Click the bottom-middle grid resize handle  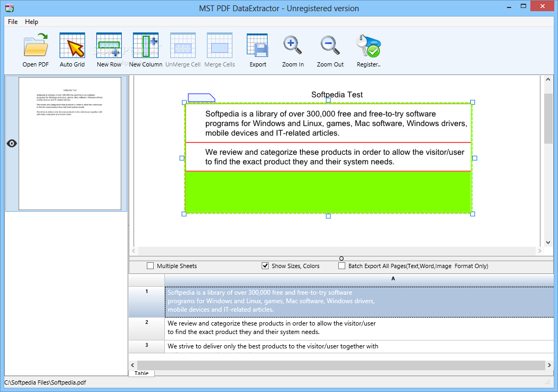point(328,216)
